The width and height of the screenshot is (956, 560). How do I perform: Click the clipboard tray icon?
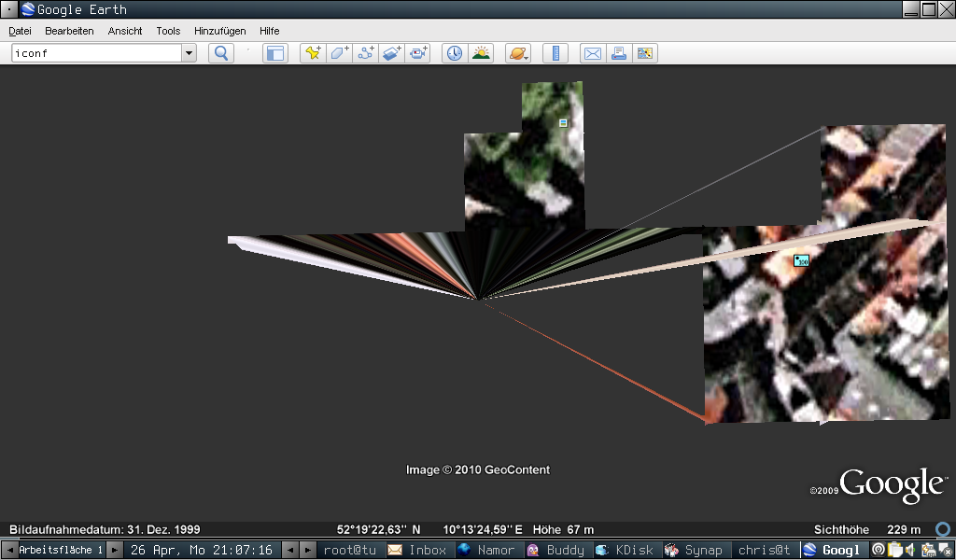coord(895,550)
